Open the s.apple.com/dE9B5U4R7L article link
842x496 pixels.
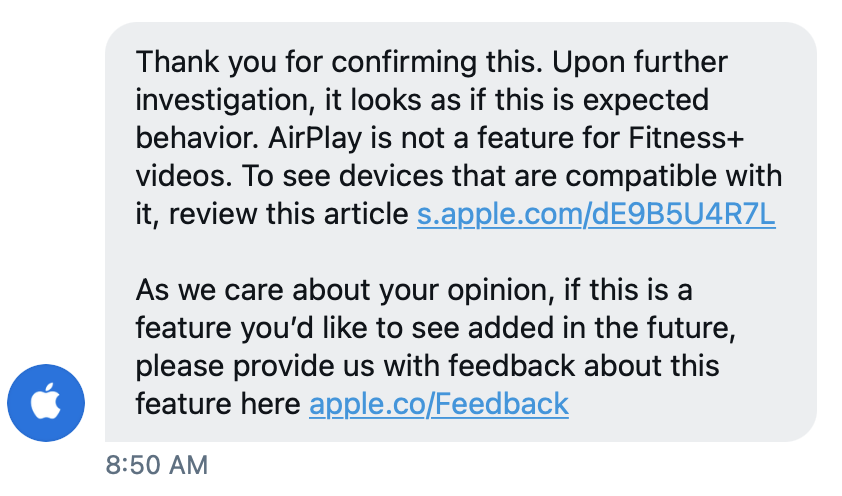pyautogui.click(x=596, y=214)
